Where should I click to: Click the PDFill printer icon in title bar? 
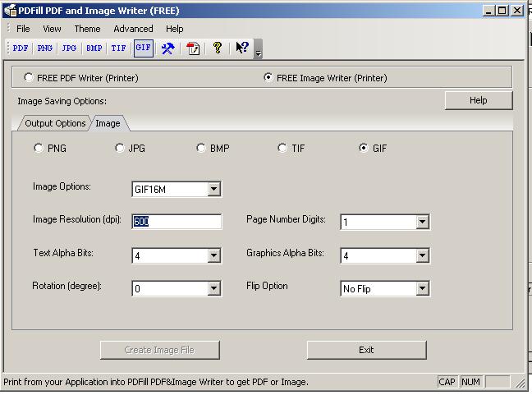click(10, 11)
